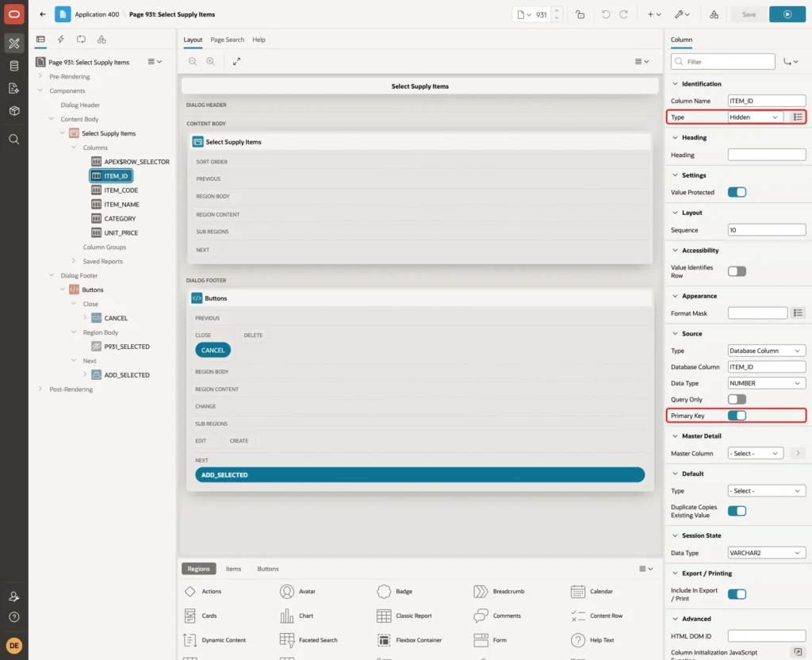This screenshot has height=660, width=812.
Task: Select the Regions gallery tab
Action: (x=198, y=569)
